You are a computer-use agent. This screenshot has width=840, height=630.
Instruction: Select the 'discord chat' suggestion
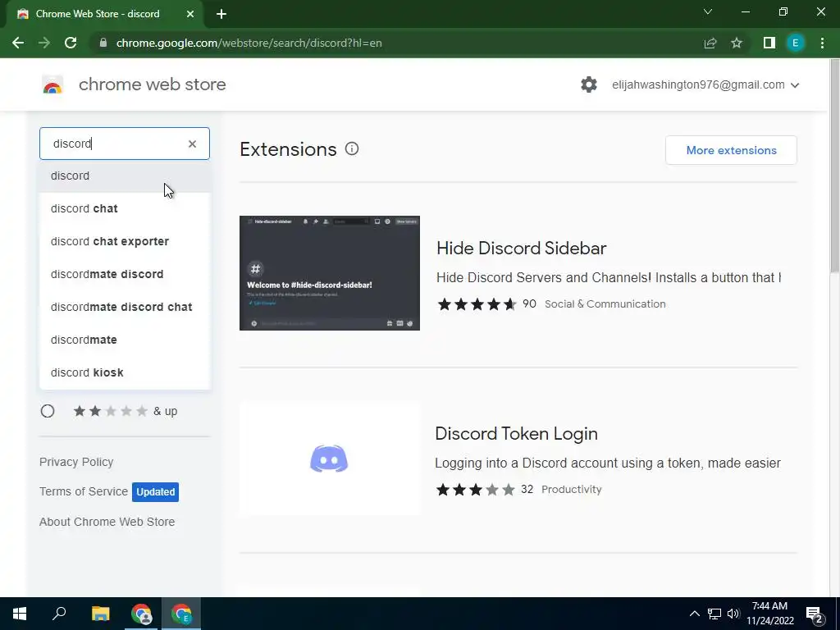tap(125, 208)
